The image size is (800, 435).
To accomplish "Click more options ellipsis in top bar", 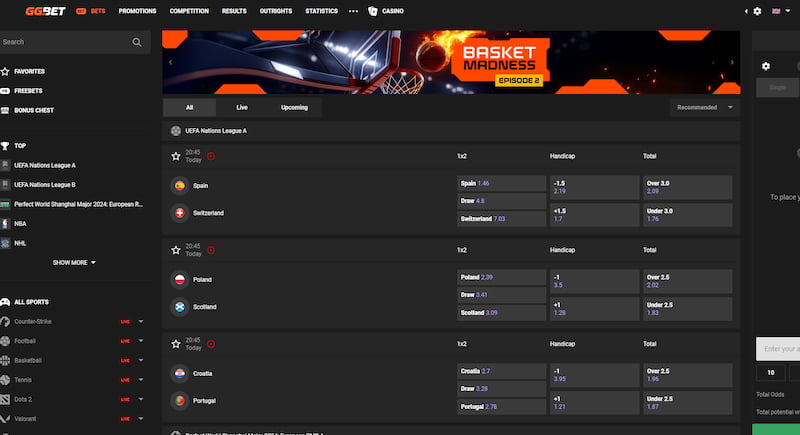I will (x=353, y=11).
